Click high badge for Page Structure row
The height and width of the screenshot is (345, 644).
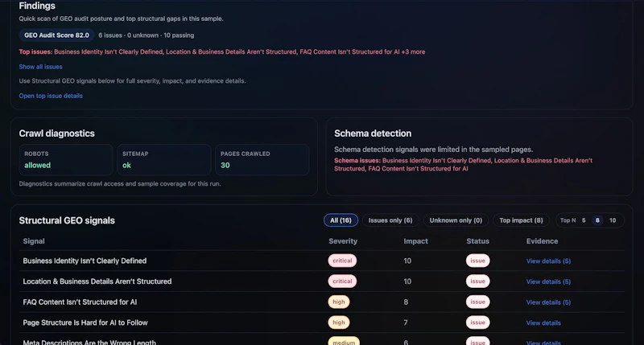pos(339,322)
